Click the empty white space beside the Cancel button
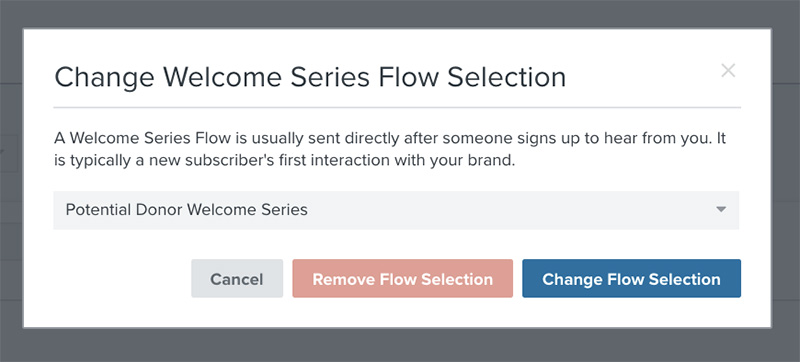This screenshot has width=800, height=362. tap(122, 278)
